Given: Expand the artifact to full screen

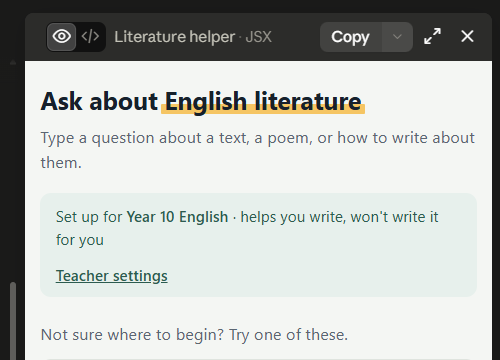Looking at the screenshot, I should click(x=433, y=36).
